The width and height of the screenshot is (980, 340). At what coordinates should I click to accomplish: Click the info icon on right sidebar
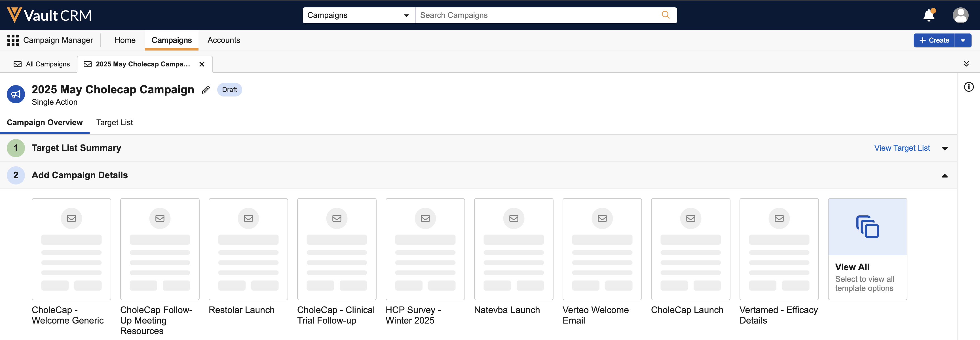969,87
